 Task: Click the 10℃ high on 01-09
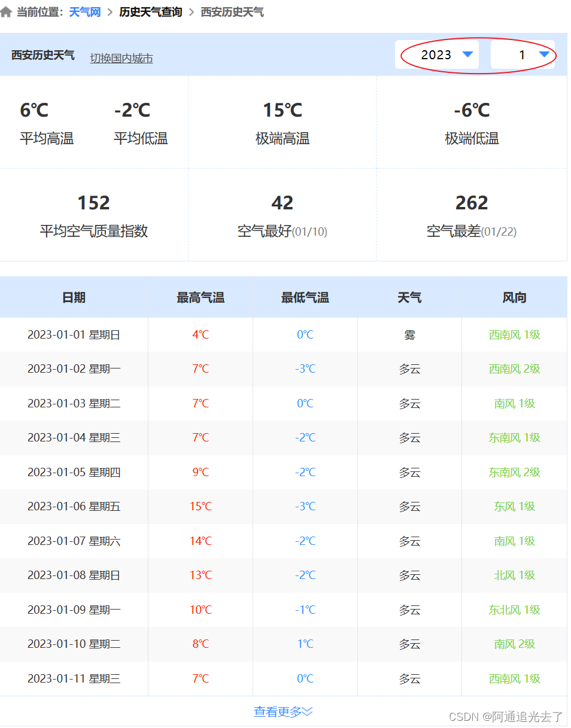point(201,610)
